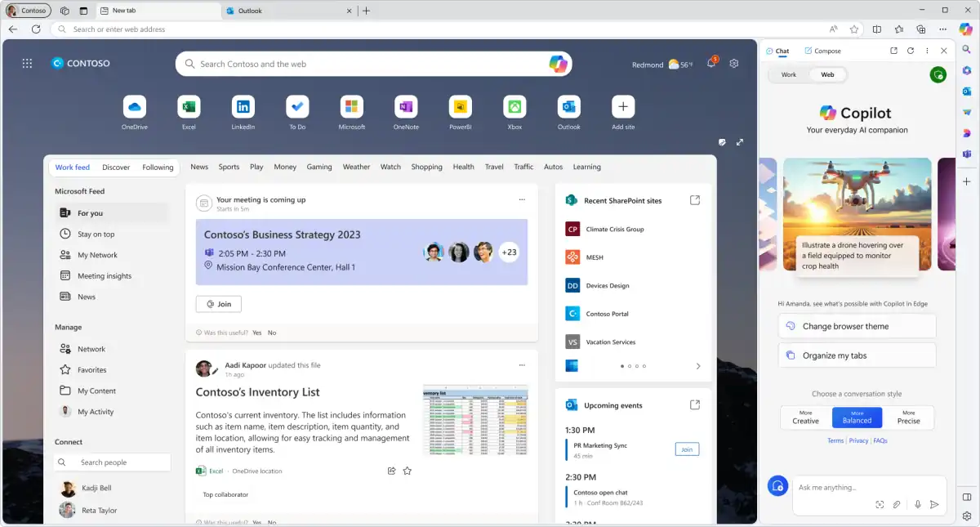
Task: Click Change browser theme suggestion
Action: point(857,326)
